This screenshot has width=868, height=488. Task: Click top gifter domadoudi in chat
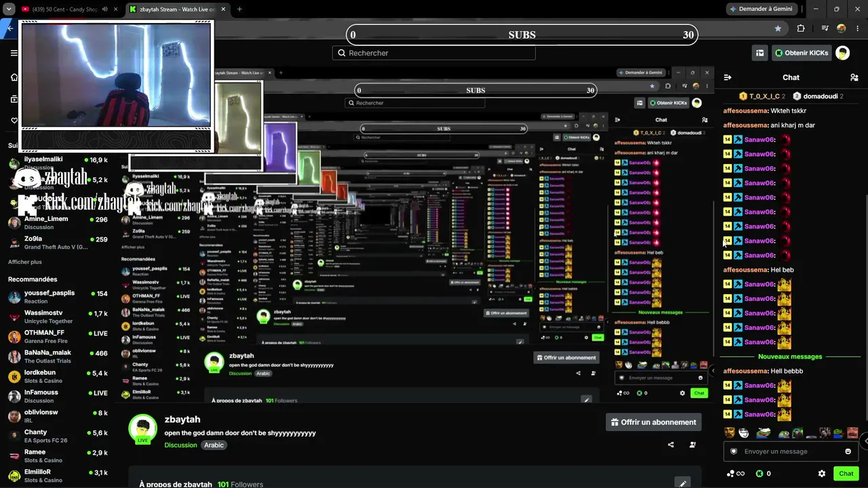coord(818,96)
